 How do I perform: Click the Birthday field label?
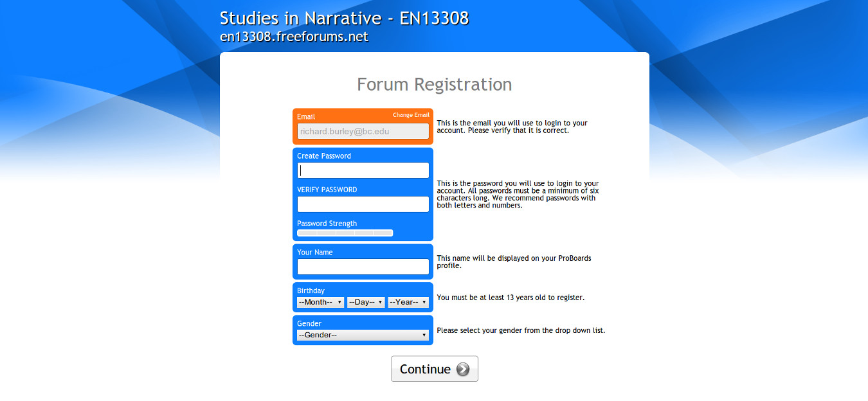311,290
